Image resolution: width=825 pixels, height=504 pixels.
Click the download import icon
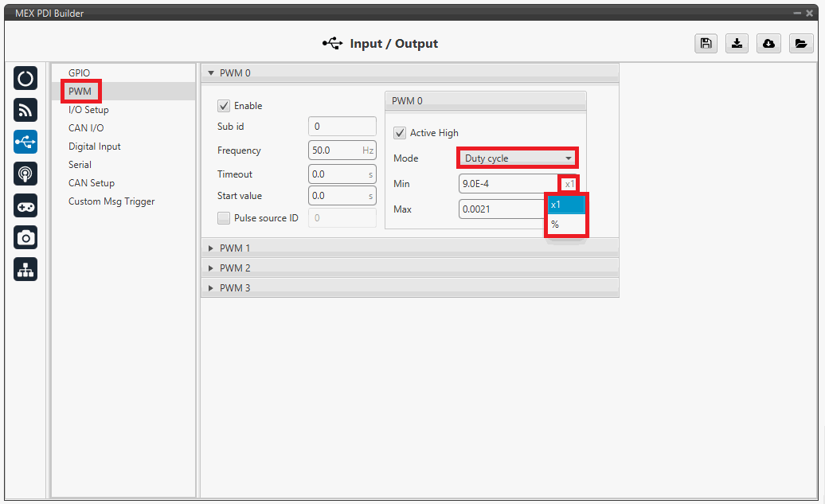coord(737,44)
